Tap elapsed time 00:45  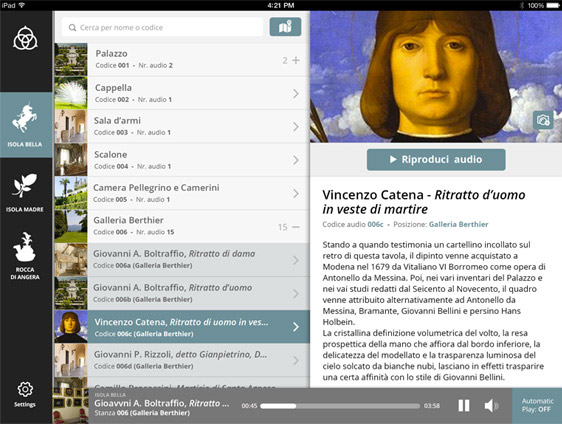click(x=249, y=406)
